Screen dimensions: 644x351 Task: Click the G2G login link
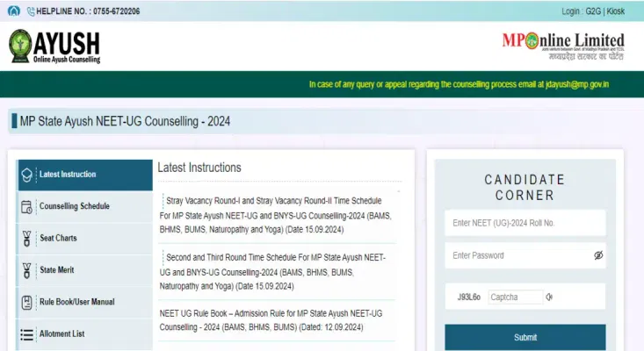coord(593,11)
